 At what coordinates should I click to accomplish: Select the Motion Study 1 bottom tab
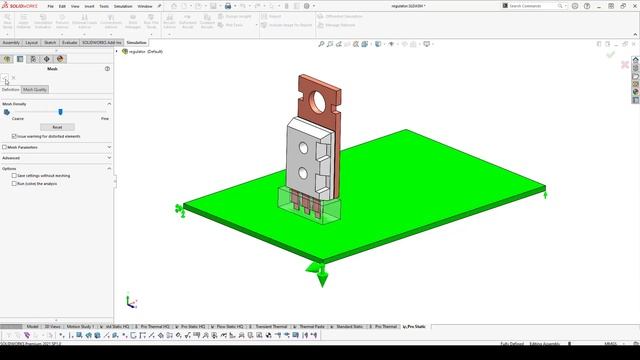coord(80,327)
